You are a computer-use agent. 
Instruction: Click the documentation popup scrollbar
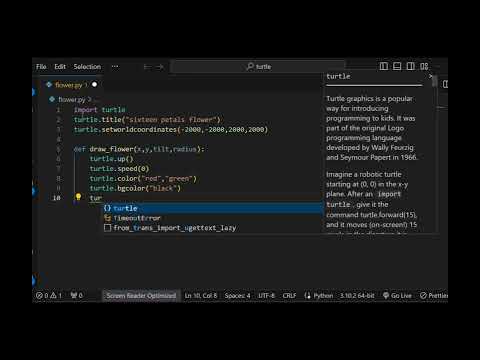tap(434, 82)
